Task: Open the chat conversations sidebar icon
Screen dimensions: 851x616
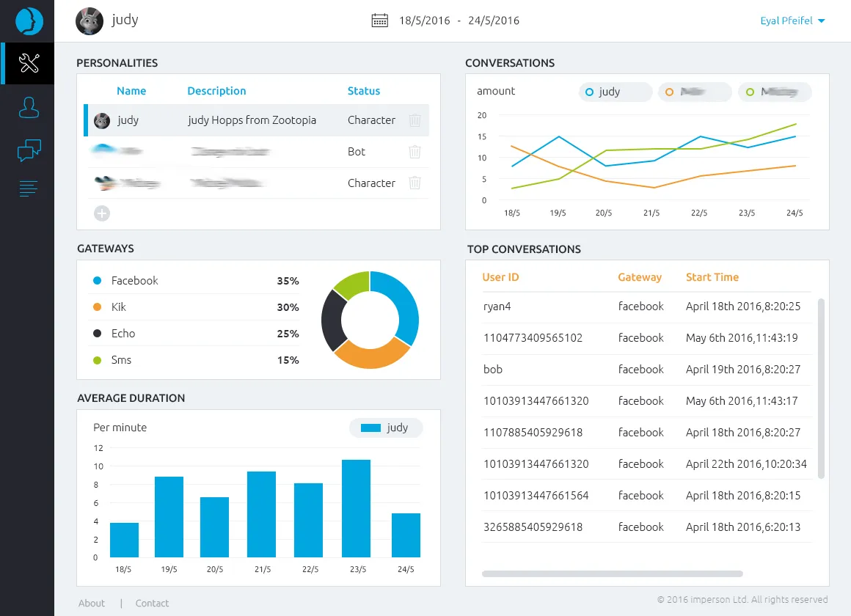Action: click(x=29, y=150)
